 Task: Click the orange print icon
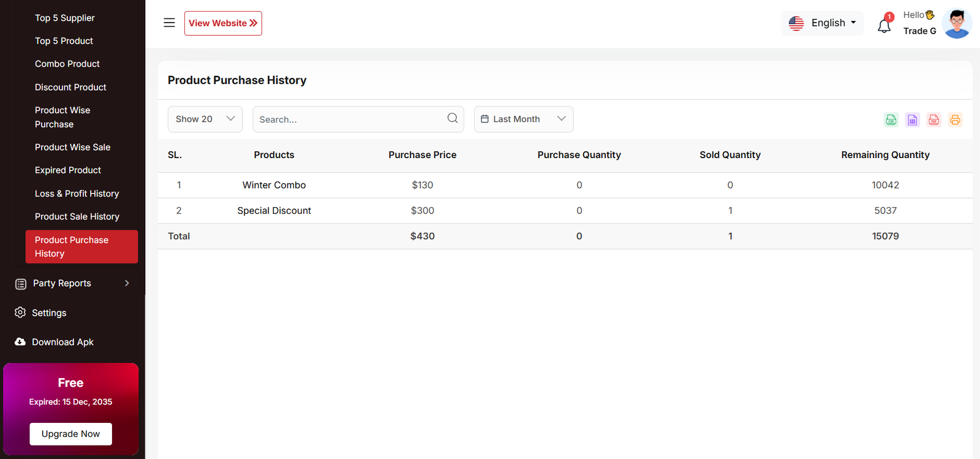click(955, 120)
